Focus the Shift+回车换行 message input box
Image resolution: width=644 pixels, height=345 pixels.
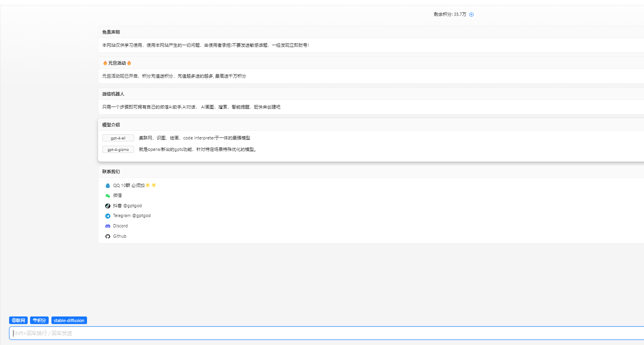pos(326,333)
